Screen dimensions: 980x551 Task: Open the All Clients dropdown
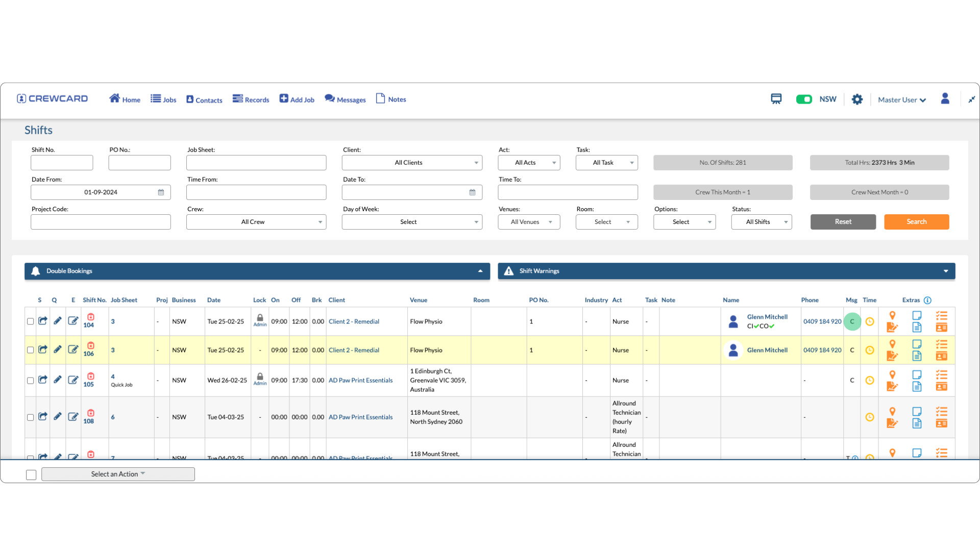[x=412, y=163]
